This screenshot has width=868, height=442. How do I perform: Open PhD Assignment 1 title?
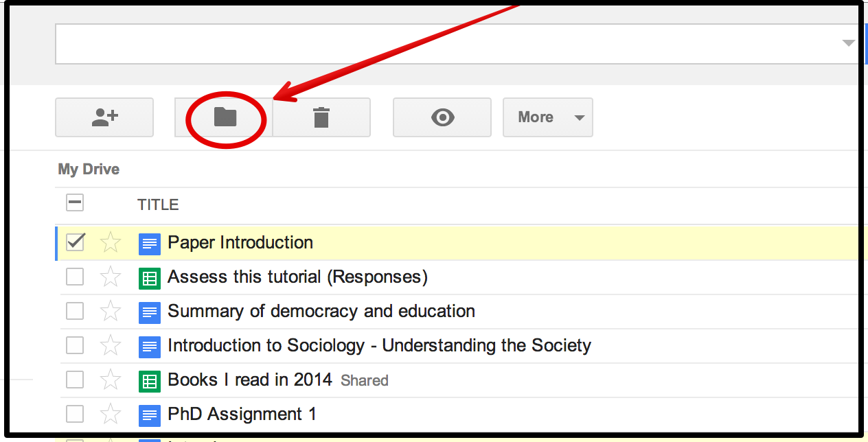click(x=242, y=414)
